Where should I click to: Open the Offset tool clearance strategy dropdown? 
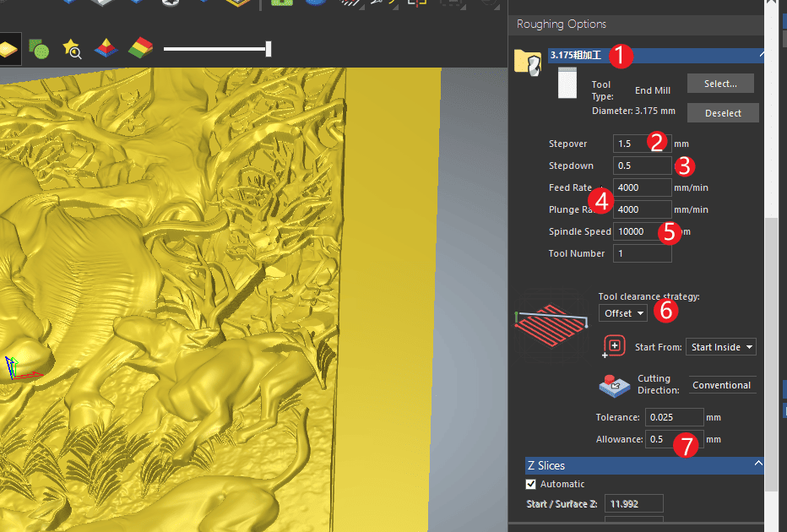[x=622, y=312]
